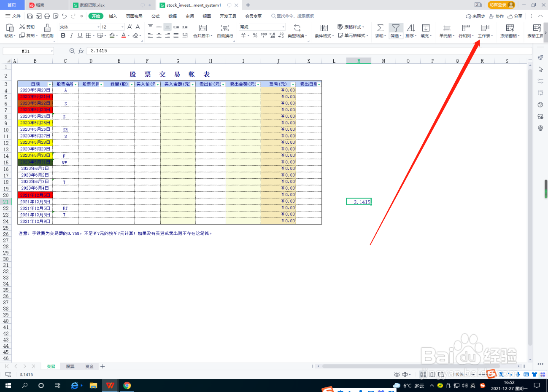The image size is (548, 392).
Task: Click the Print Preview icon
Action: tap(56, 16)
